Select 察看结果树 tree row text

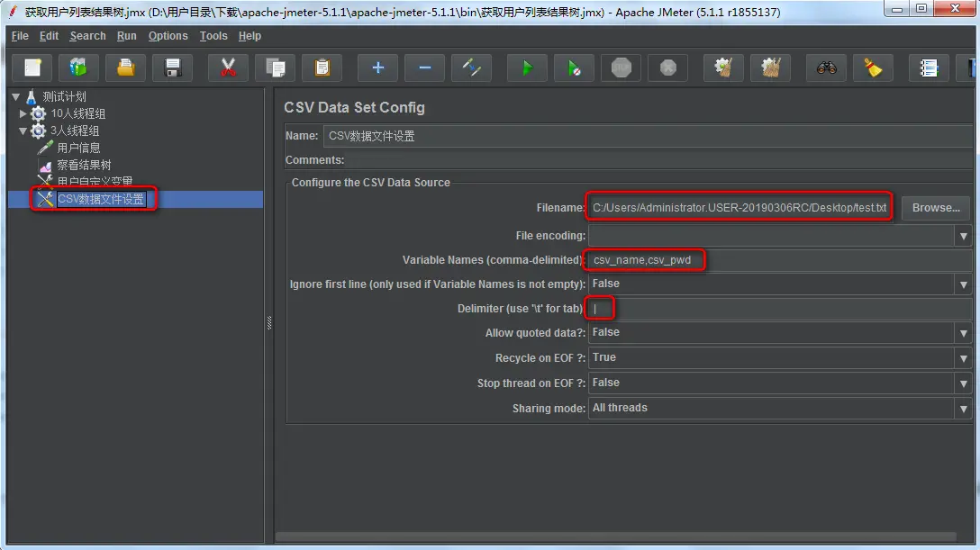[x=84, y=165]
